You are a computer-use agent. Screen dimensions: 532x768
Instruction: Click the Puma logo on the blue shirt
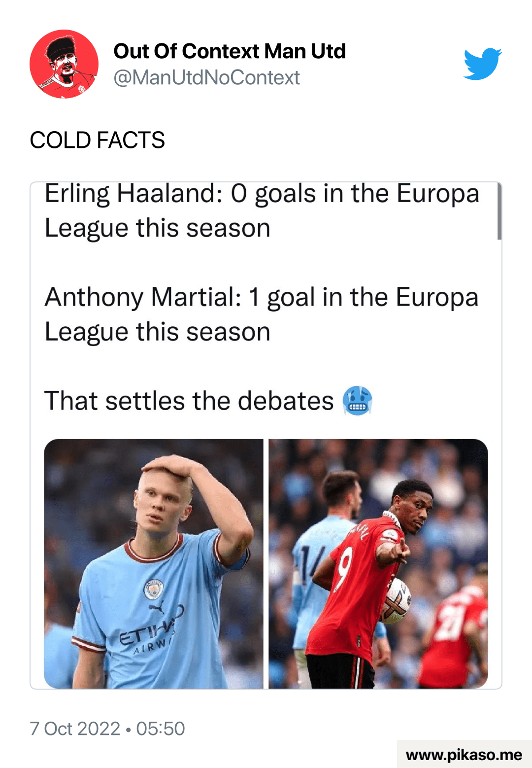coord(157,610)
